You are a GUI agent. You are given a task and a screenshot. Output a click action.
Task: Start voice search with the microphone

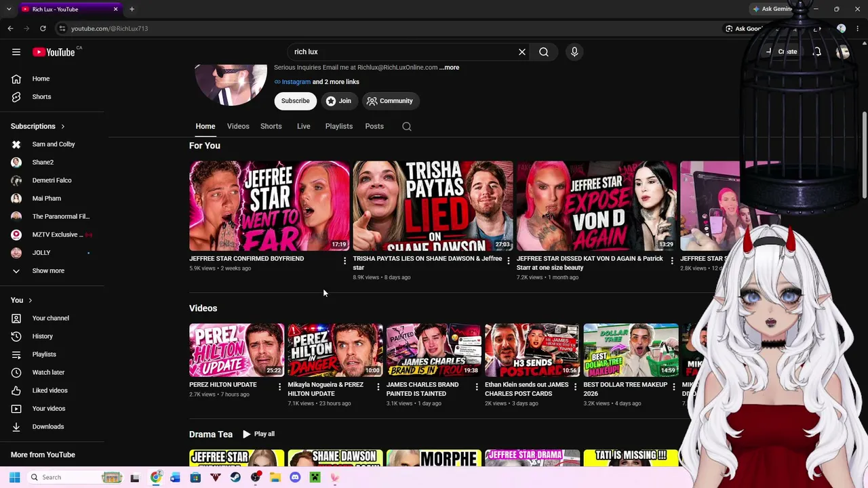coord(574,52)
